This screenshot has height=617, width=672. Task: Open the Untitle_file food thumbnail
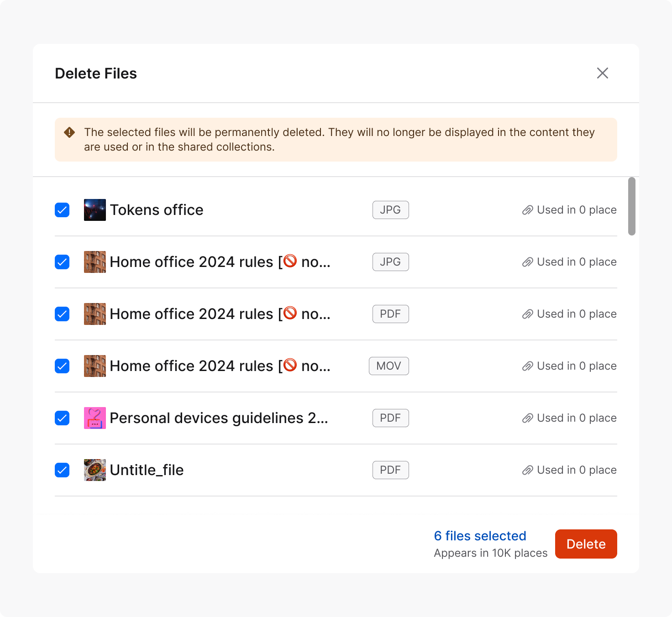tap(95, 470)
